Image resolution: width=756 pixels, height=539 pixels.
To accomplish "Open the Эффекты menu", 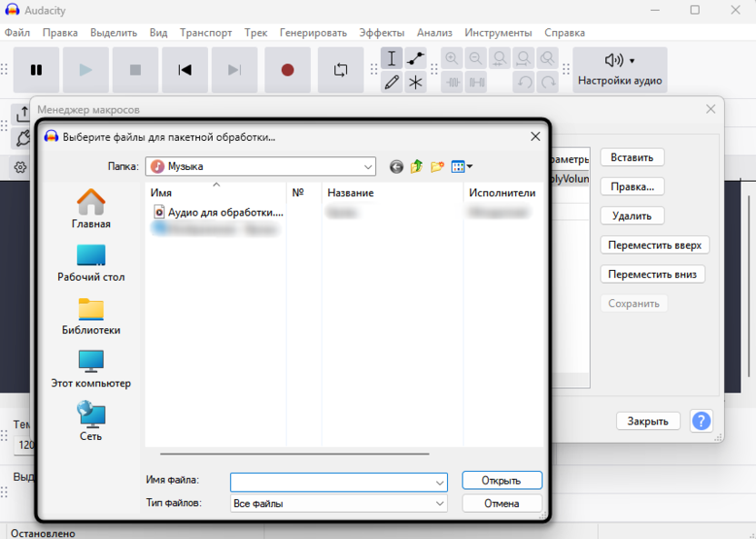I will pos(382,33).
